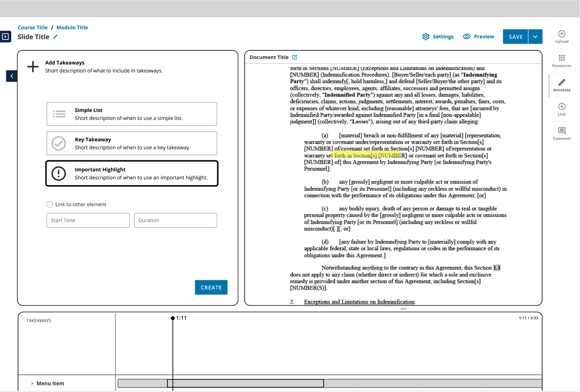Open the Save dropdown arrow
The height and width of the screenshot is (392, 580).
(535, 37)
